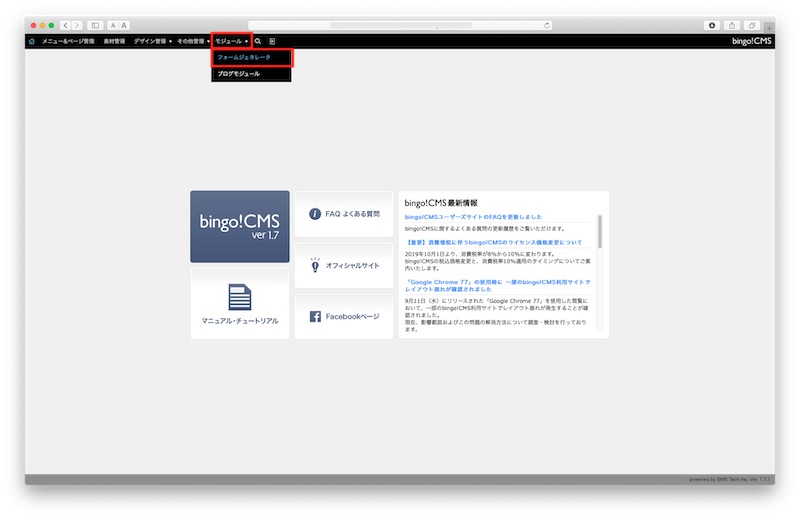Viewport: 800px width, 518px height.
Task: Select ブログモジュール from the module menu
Action: point(252,74)
